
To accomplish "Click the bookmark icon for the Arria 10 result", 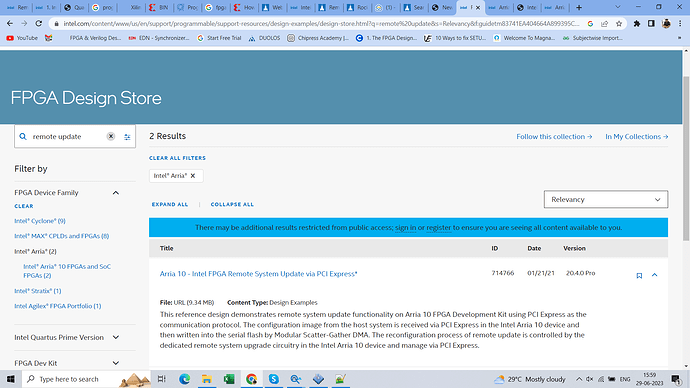I will (x=639, y=275).
